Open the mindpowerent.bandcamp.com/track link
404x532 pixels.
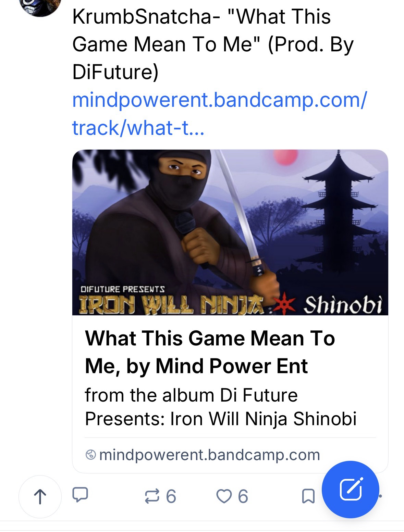click(x=219, y=113)
